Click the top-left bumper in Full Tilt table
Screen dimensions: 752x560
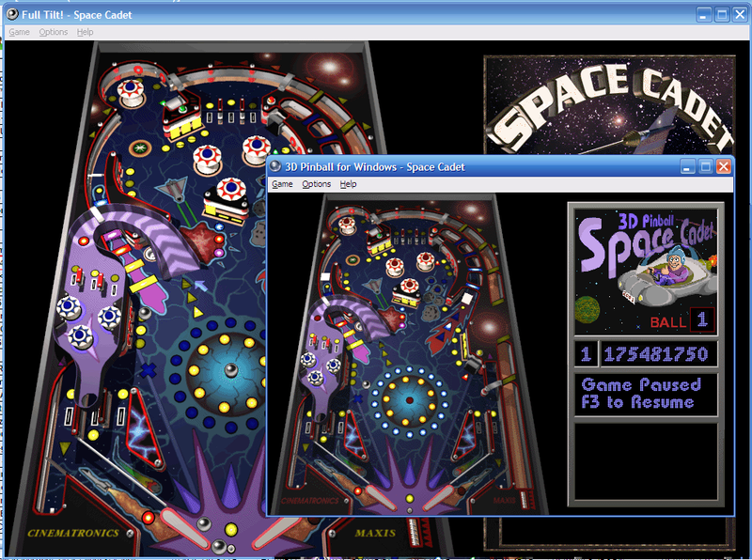[131, 92]
